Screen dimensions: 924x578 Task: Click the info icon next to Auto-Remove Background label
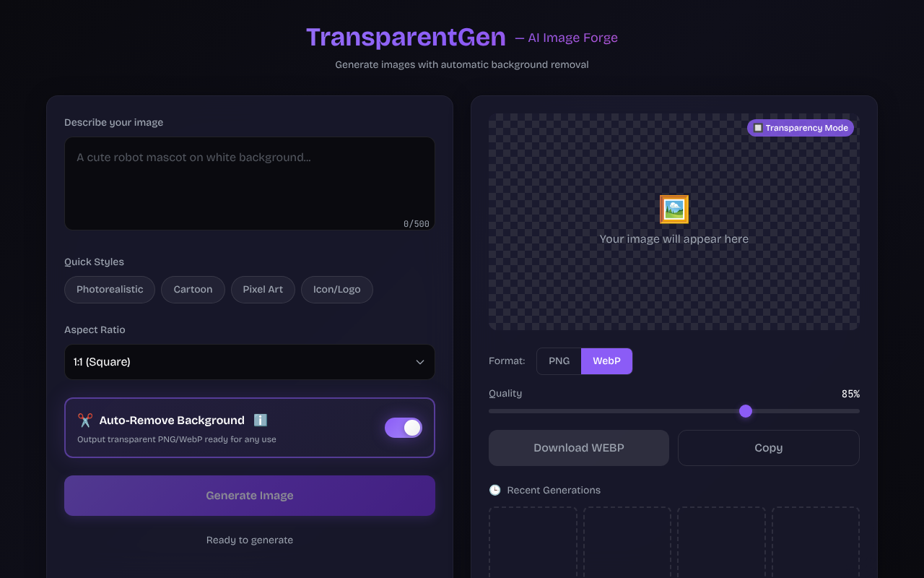click(x=260, y=420)
